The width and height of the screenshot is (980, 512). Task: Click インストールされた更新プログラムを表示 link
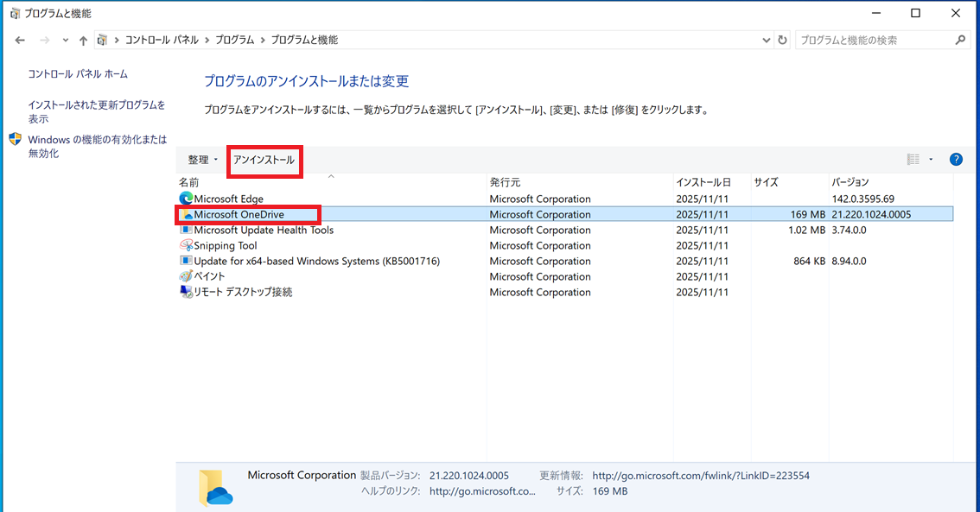pos(96,111)
